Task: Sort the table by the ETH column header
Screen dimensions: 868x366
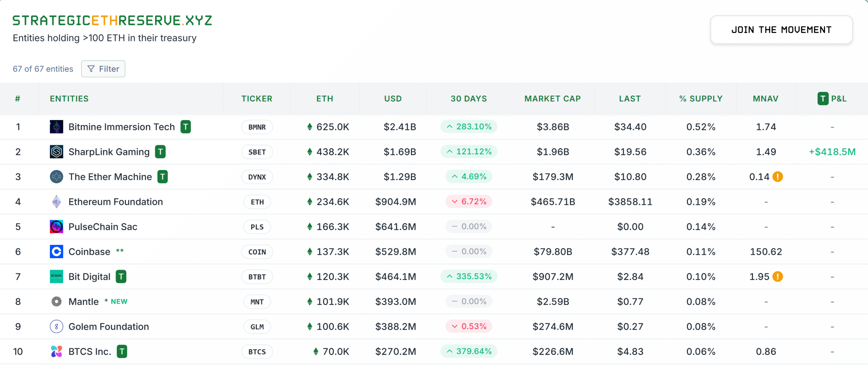Action: (324, 98)
